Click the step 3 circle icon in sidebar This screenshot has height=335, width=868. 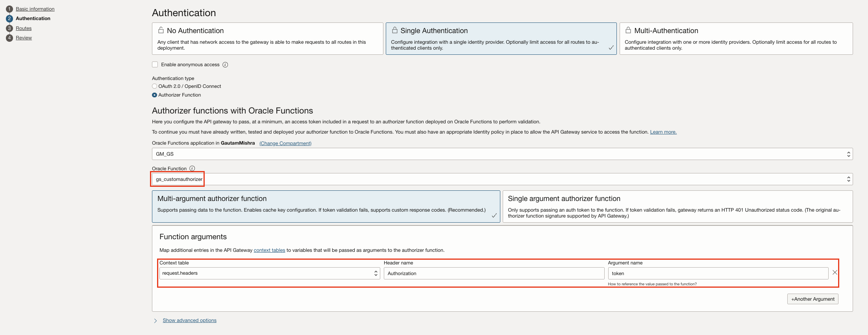(9, 28)
